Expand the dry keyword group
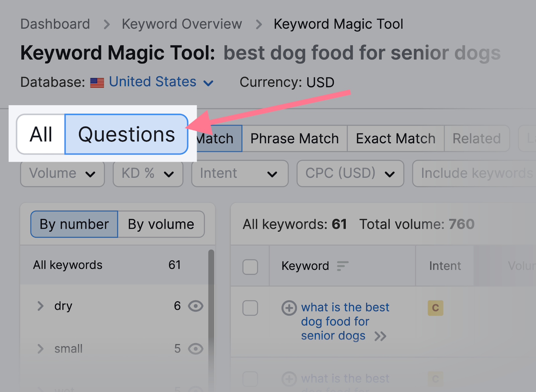This screenshot has height=392, width=536. pyautogui.click(x=41, y=306)
